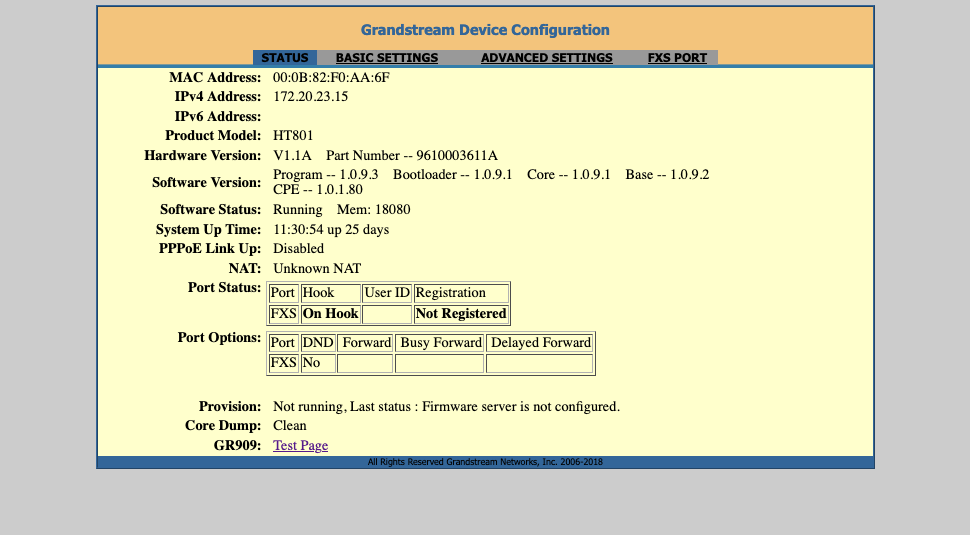Open the STATUS tab
Screen dimensions: 970x535
[x=285, y=58]
